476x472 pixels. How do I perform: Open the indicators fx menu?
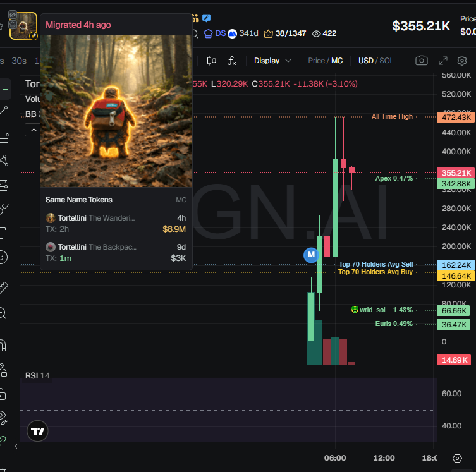pyautogui.click(x=231, y=61)
